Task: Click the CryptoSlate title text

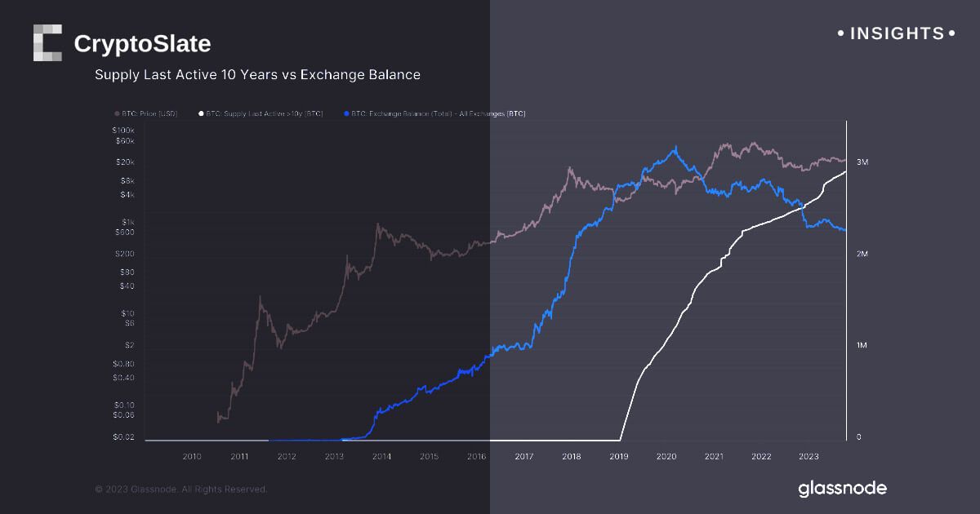Action: (142, 44)
